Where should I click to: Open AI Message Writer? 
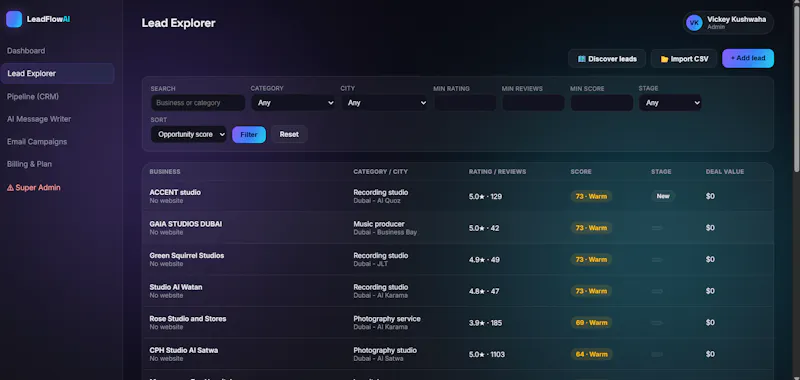39,119
